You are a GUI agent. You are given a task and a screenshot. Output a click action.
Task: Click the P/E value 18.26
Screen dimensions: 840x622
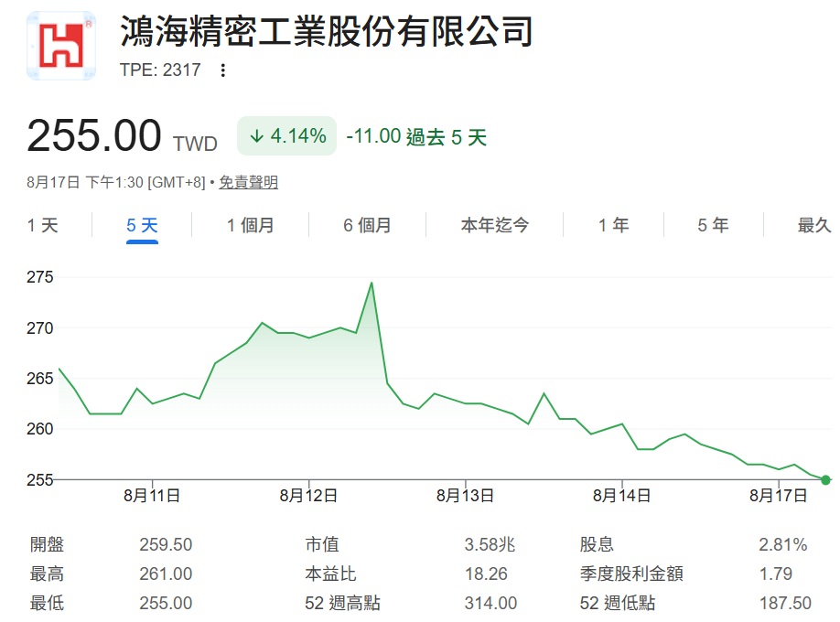(x=486, y=574)
